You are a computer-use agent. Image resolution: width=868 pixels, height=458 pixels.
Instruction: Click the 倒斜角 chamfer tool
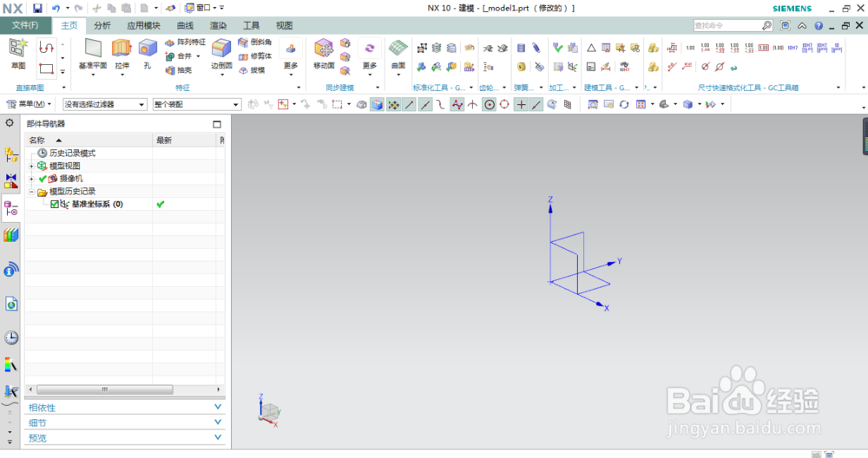coord(254,42)
